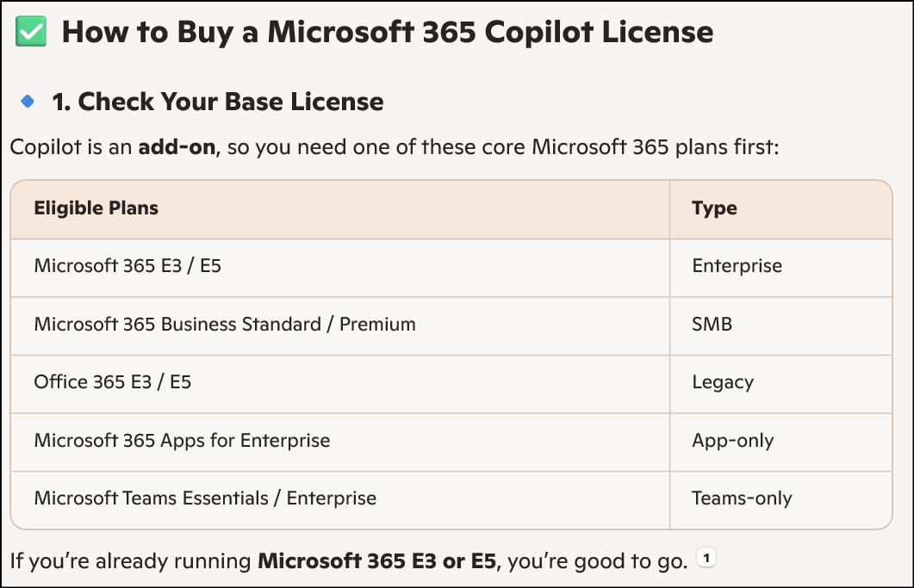The image size is (914, 588).
Task: Open citation footnote 1 badge
Action: [x=706, y=560]
